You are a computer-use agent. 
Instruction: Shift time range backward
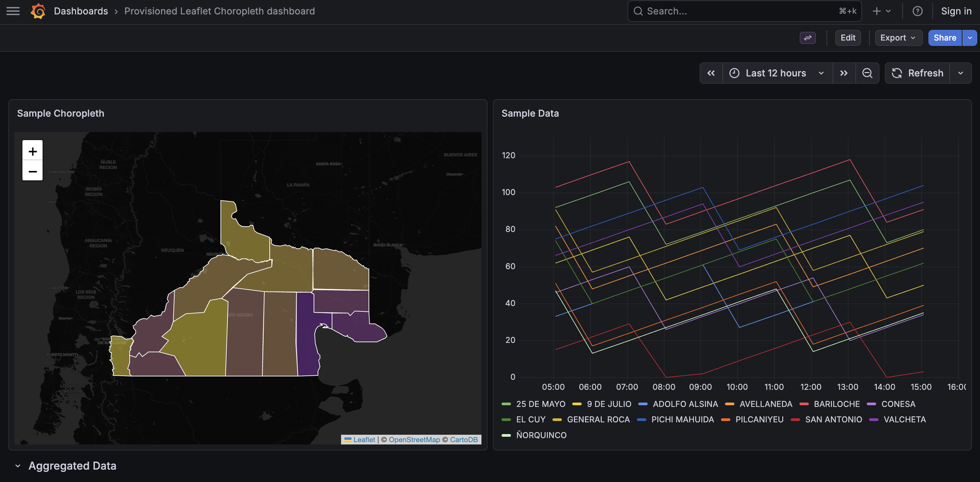pyautogui.click(x=711, y=73)
